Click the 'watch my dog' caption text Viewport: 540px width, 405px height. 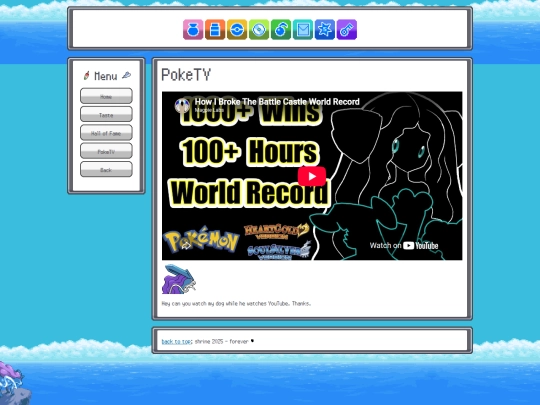(x=236, y=303)
